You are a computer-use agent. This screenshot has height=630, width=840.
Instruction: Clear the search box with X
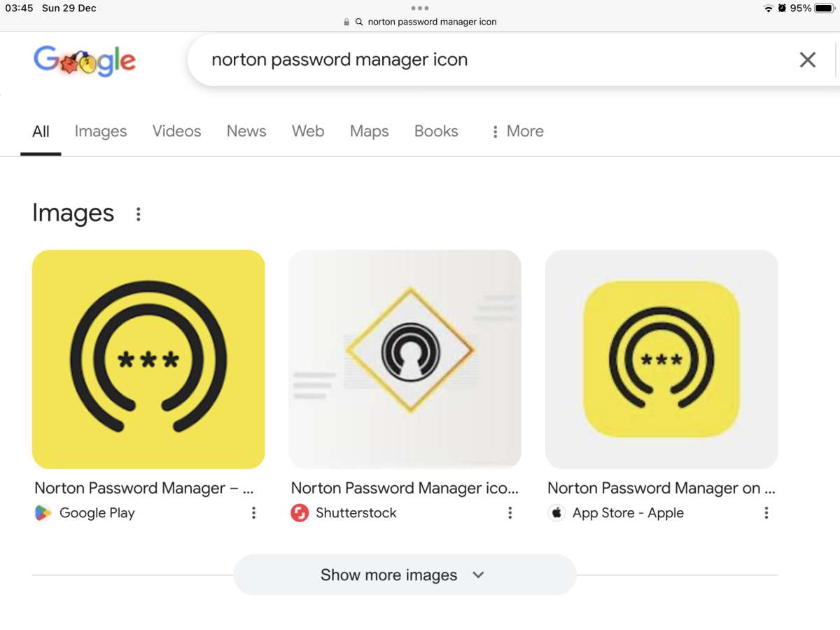[807, 60]
